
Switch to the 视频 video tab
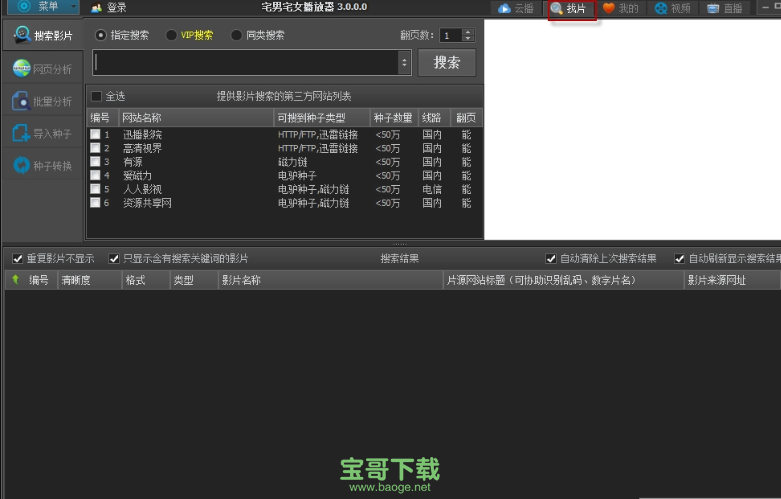click(673, 8)
